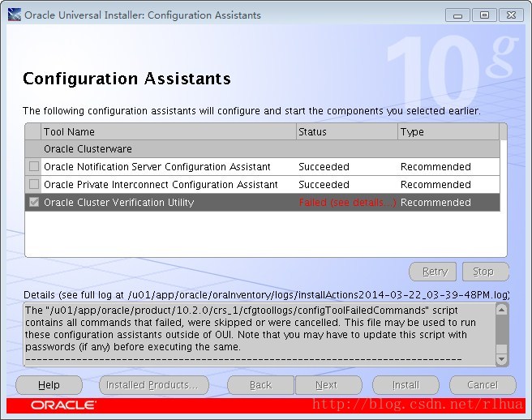Select the Oracle Private Interconnect Configuration Assistant row
Viewport: 532px width, 420px height.
[262, 184]
